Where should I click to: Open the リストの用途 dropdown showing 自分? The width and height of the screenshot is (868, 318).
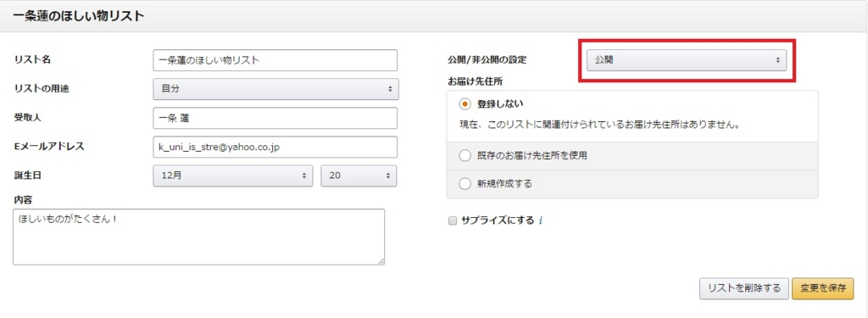click(275, 89)
